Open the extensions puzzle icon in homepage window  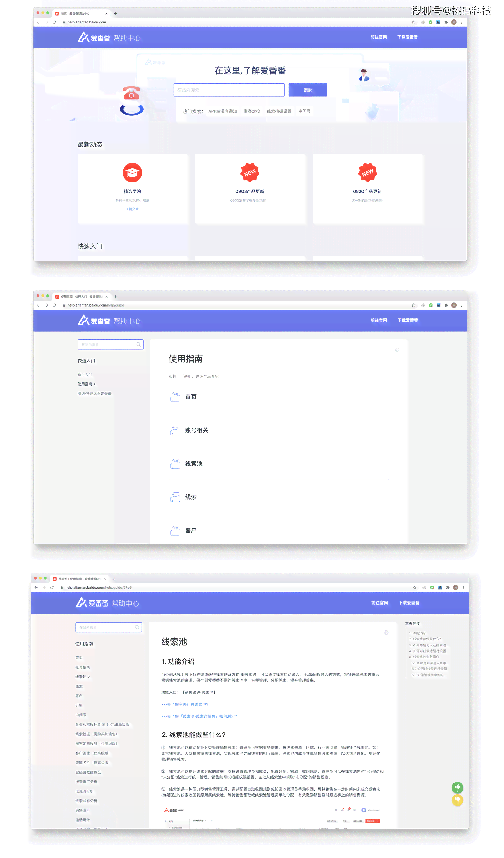click(x=446, y=22)
